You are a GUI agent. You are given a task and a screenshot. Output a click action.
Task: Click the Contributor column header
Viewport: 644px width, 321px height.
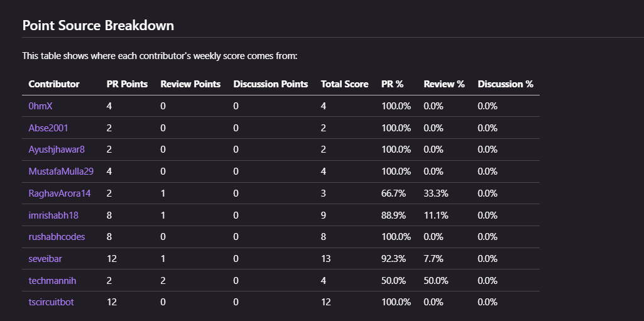54,84
